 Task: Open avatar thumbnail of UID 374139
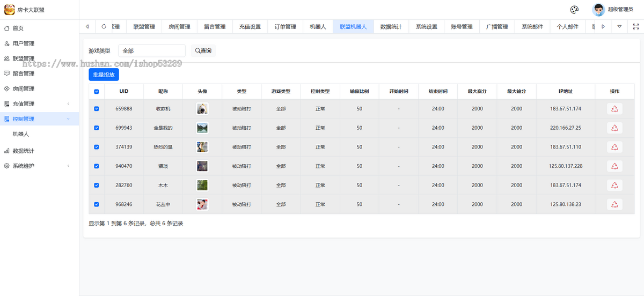tap(202, 147)
